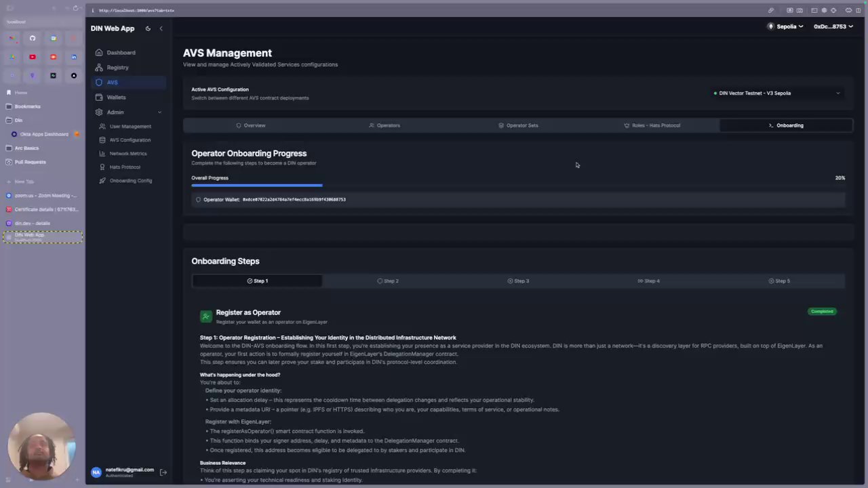Open the Sepolia network dropdown
The height and width of the screenshot is (488, 868).
click(x=785, y=26)
